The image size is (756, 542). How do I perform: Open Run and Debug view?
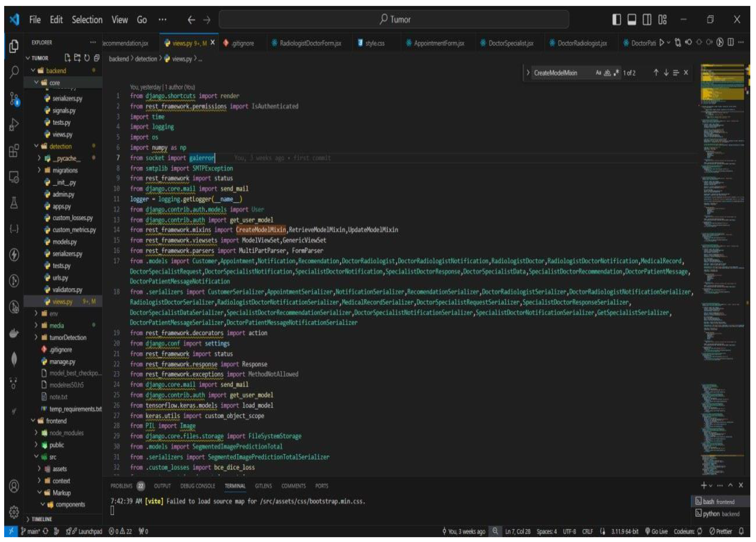click(x=14, y=125)
